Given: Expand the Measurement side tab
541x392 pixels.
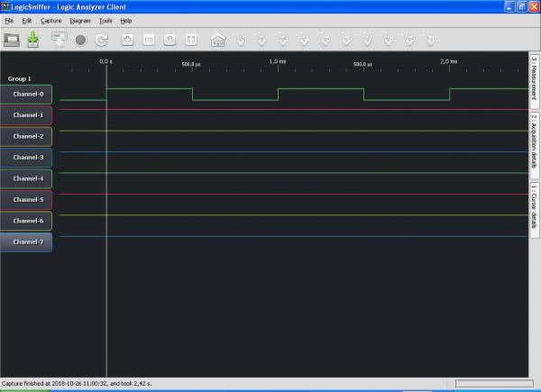Looking at the screenshot, I should click(534, 79).
